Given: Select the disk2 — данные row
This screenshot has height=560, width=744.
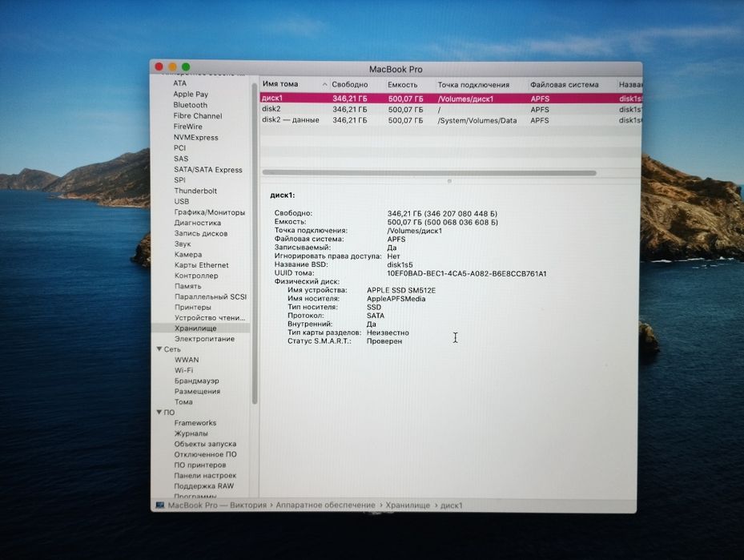Looking at the screenshot, I should [451, 120].
